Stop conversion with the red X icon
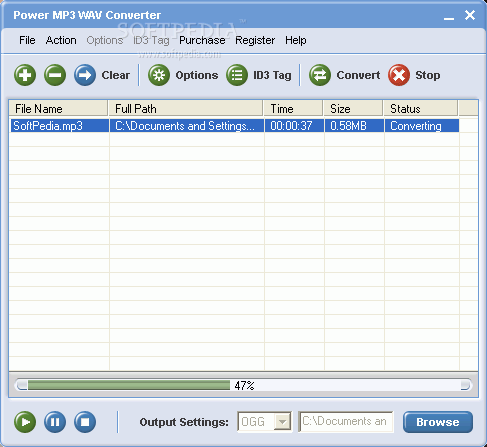The width and height of the screenshot is (487, 447). tap(399, 75)
